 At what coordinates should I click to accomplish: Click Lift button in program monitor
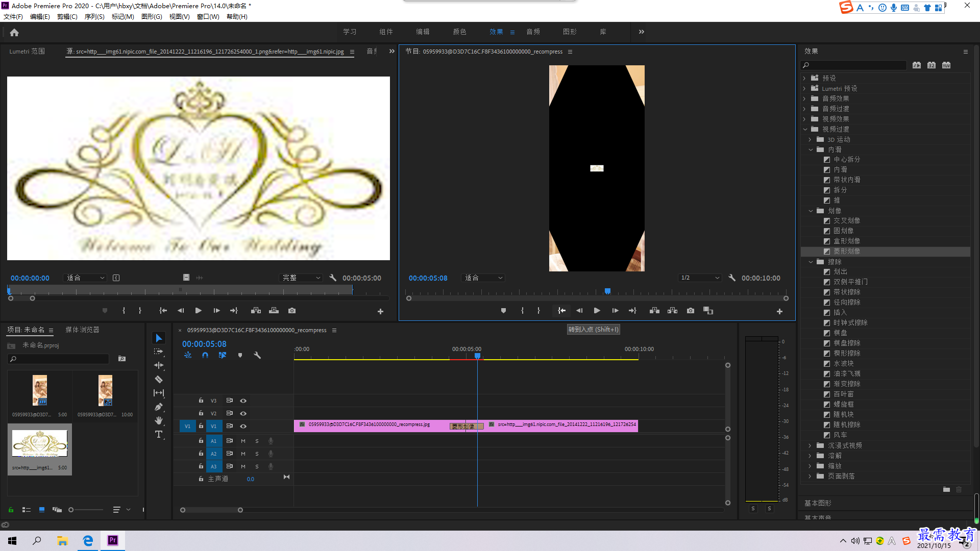(x=654, y=311)
